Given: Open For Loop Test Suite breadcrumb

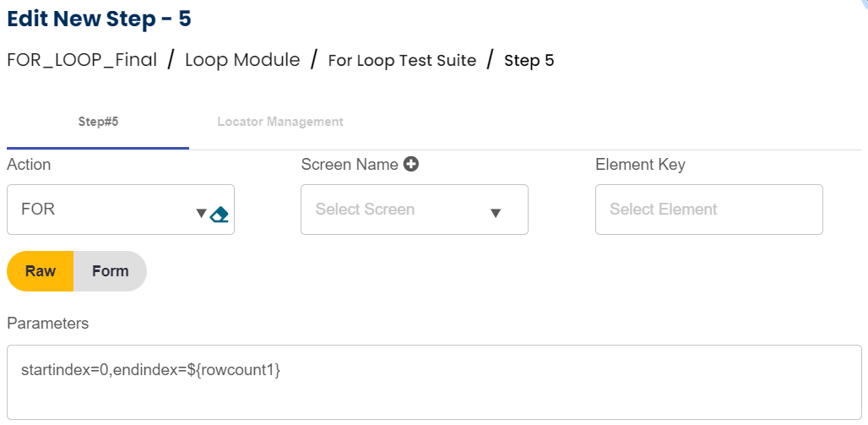Looking at the screenshot, I should (402, 60).
